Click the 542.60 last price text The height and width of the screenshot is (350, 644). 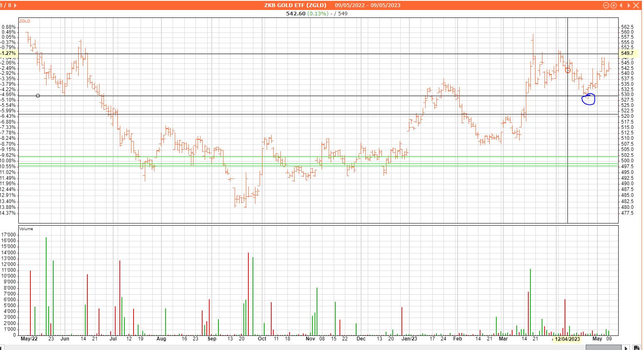(x=295, y=13)
